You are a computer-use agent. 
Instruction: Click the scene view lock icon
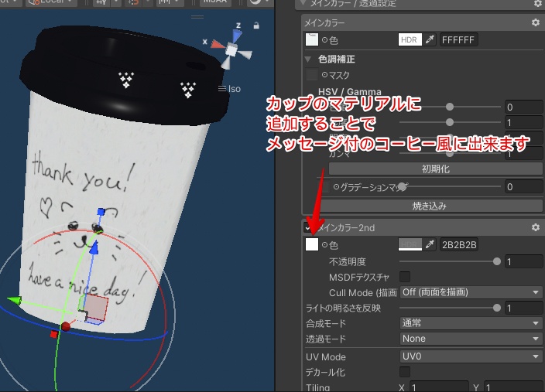point(256,26)
